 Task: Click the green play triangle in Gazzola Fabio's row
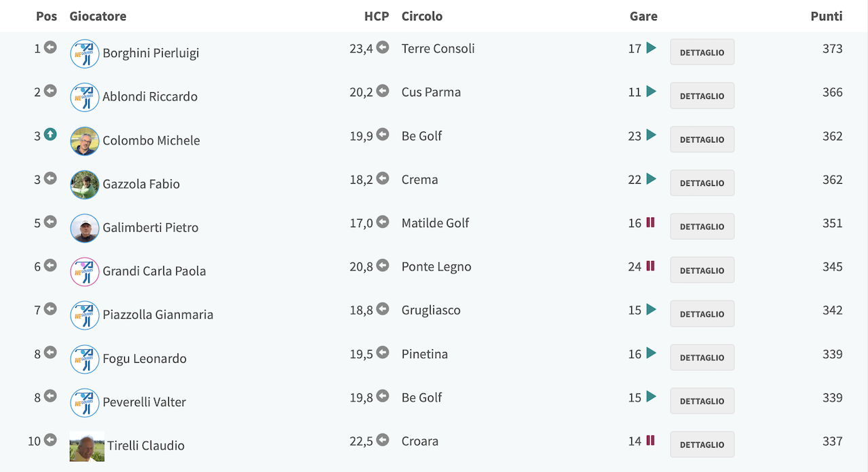pos(651,179)
